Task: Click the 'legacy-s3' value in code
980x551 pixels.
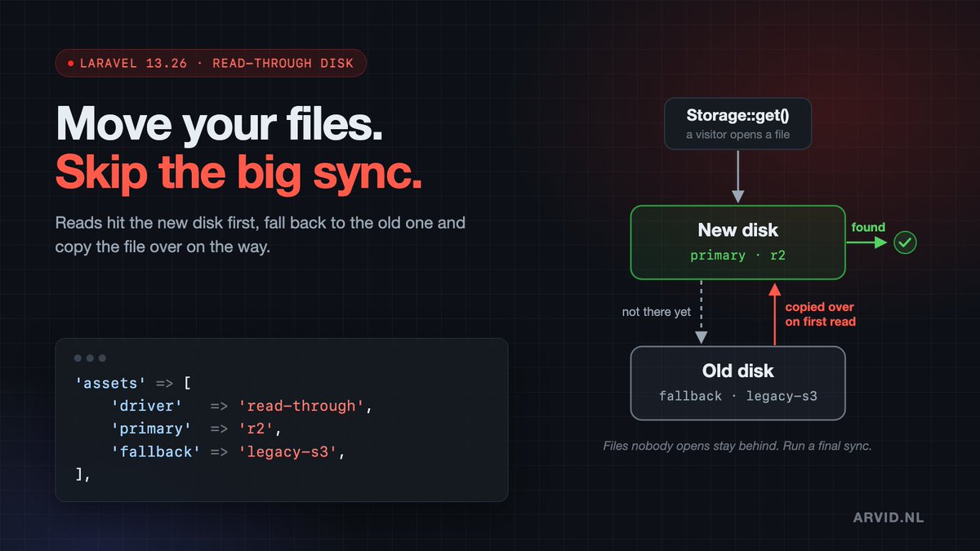Action: [286, 451]
